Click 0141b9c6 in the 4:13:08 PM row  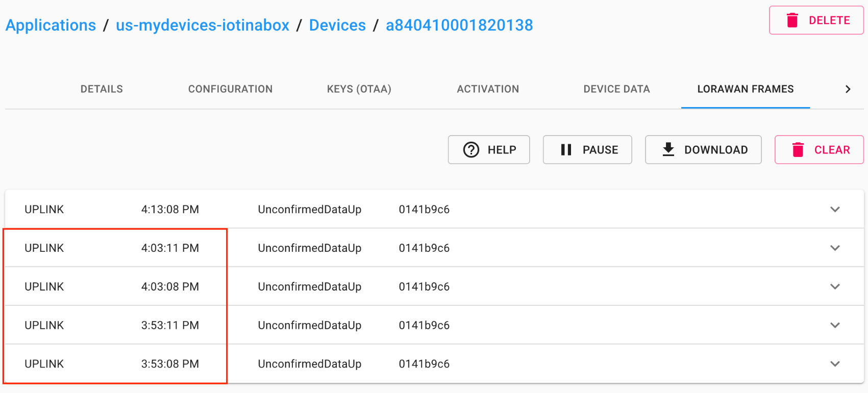pyautogui.click(x=424, y=209)
